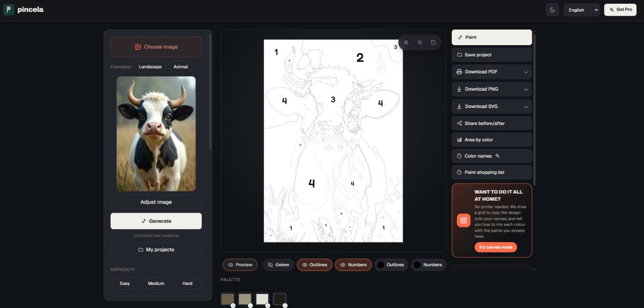644x308 pixels.
Task: Click the pincela logo
Action: point(24,10)
